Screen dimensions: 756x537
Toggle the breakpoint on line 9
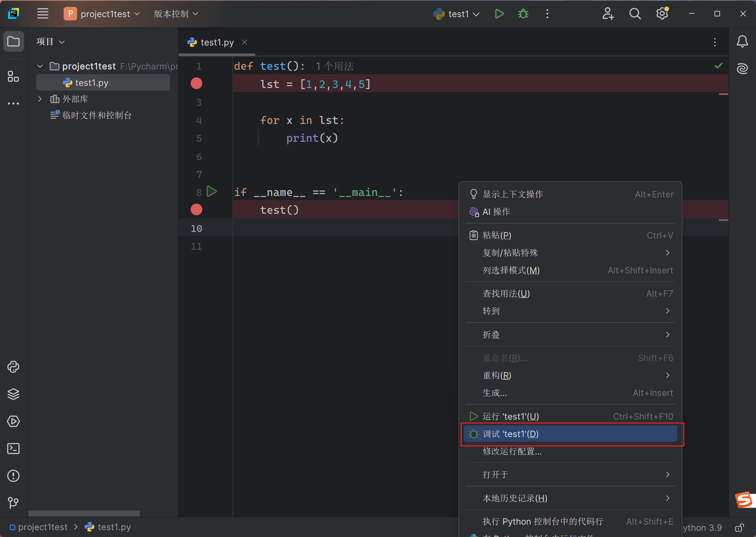pos(196,209)
